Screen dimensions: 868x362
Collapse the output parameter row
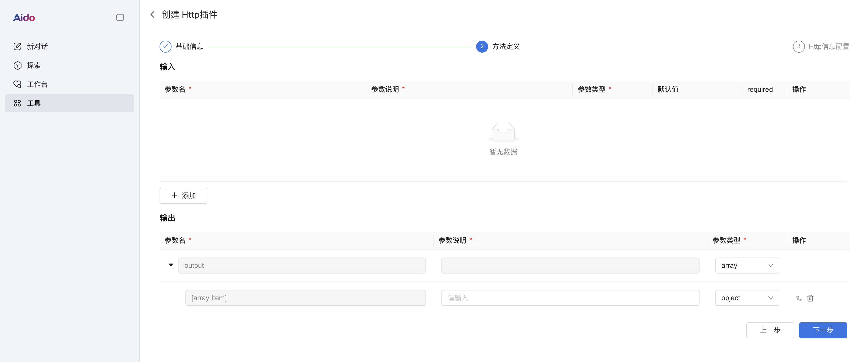coord(171,265)
